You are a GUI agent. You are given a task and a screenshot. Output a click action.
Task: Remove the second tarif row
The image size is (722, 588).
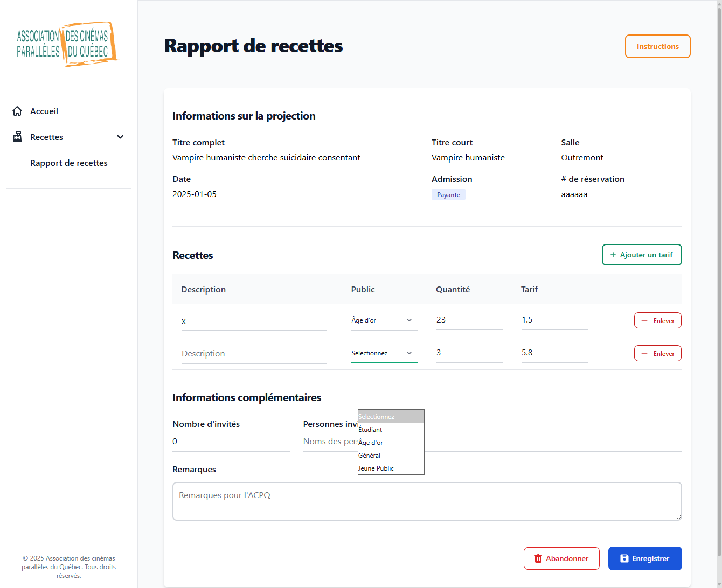(x=657, y=353)
